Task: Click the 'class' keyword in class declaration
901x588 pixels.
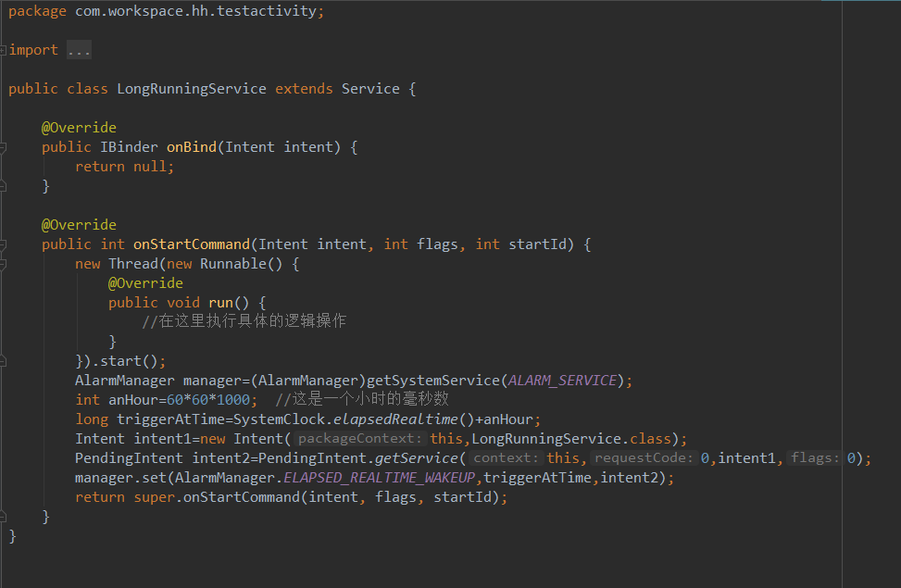Action: click(87, 89)
